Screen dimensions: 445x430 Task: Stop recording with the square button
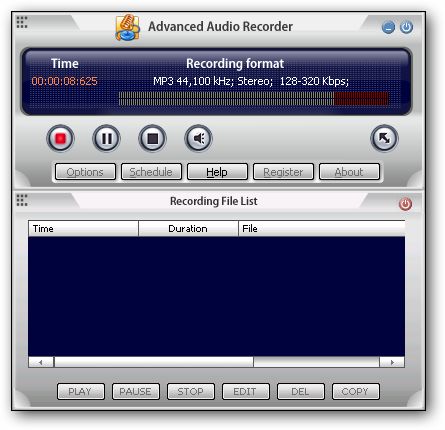pos(152,138)
